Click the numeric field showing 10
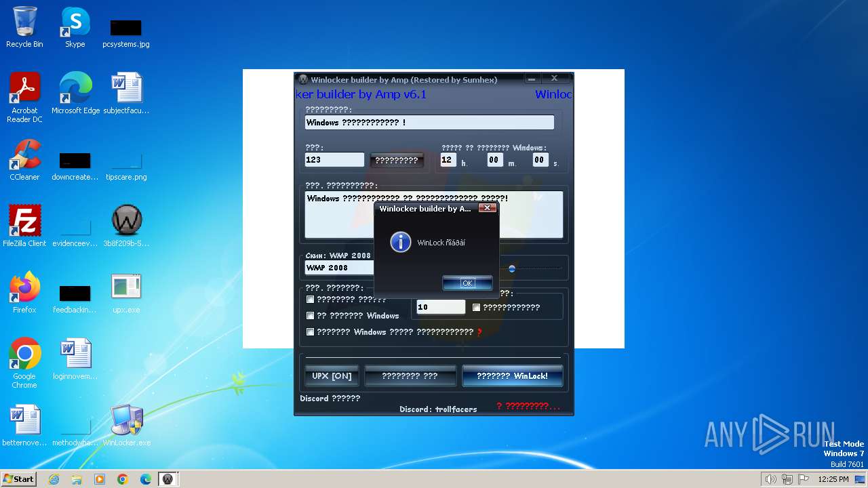Viewport: 868px width, 488px height. [x=441, y=307]
